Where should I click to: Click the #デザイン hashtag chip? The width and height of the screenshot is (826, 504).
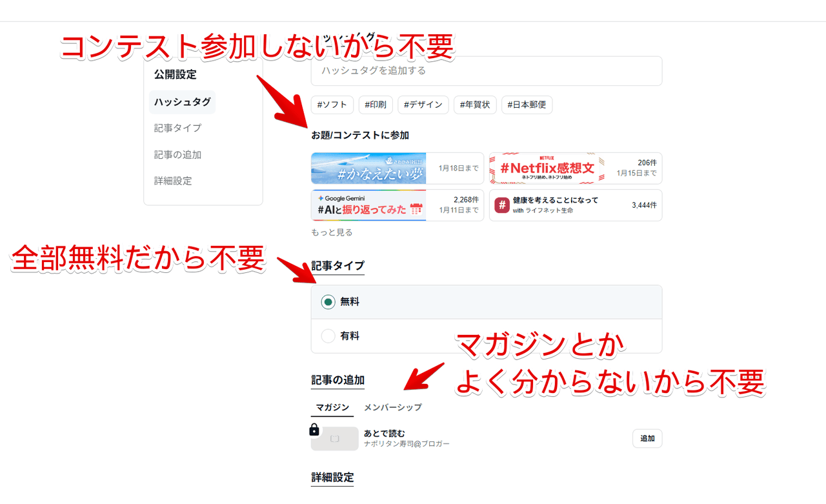[423, 105]
